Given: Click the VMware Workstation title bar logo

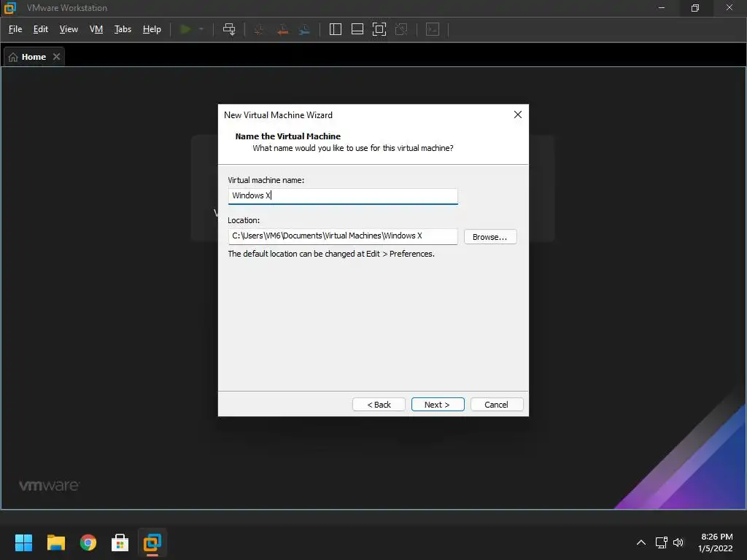Looking at the screenshot, I should point(10,8).
